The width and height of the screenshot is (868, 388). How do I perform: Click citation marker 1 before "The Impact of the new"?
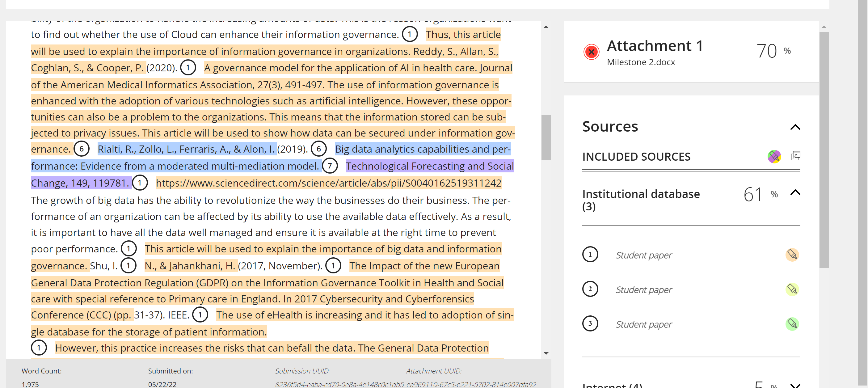(333, 266)
